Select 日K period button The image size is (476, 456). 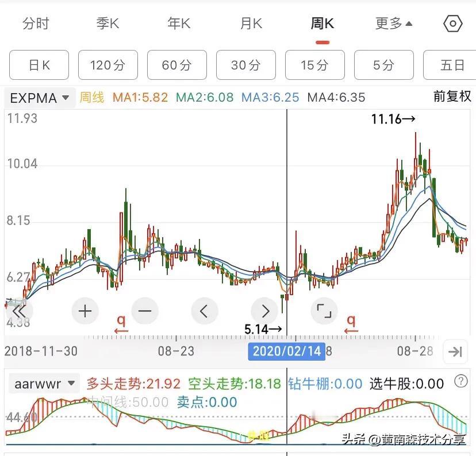coord(39,65)
